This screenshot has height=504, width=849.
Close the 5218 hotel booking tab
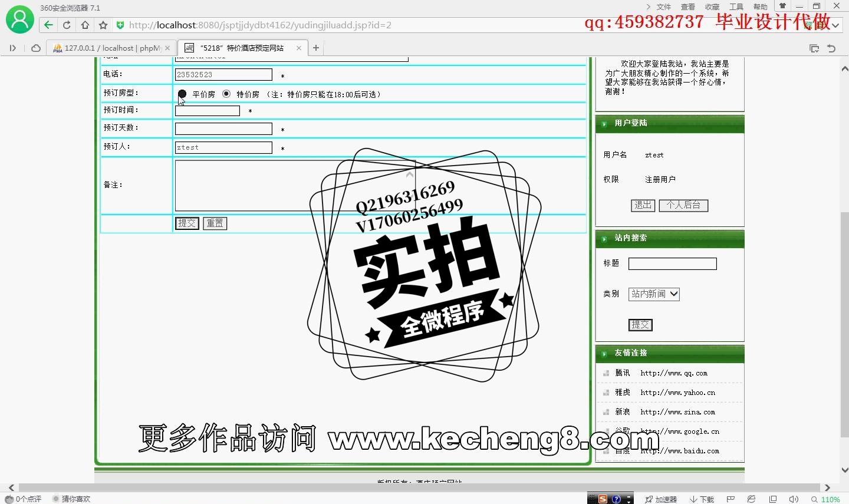pos(299,48)
